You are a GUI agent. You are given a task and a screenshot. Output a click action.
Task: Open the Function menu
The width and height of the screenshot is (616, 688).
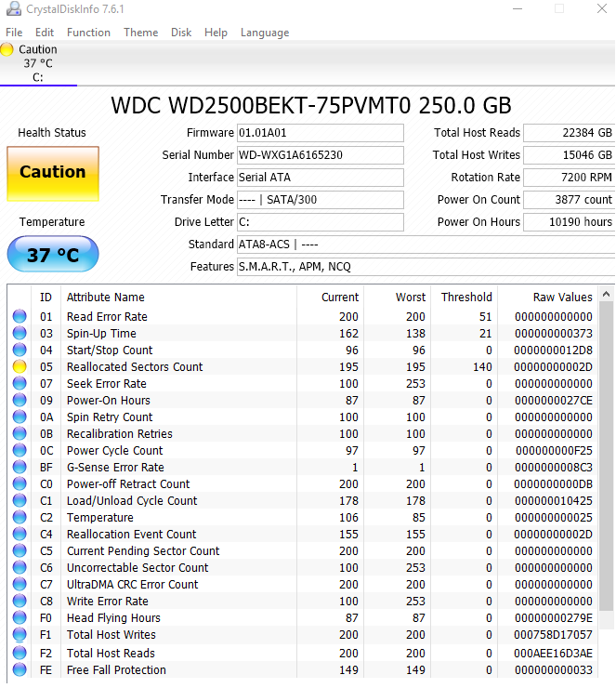coord(88,33)
